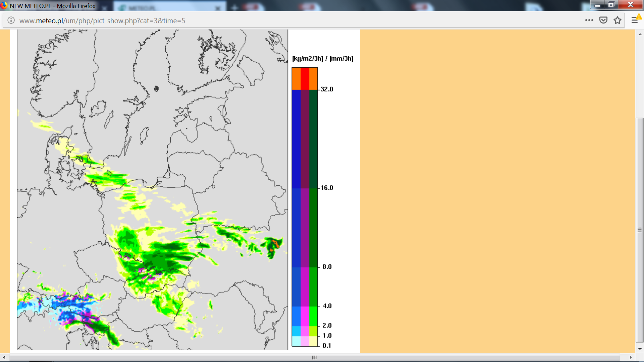Click the Firefox logo in title bar
Image resolution: width=644 pixels, height=362 pixels.
pos(4,5)
